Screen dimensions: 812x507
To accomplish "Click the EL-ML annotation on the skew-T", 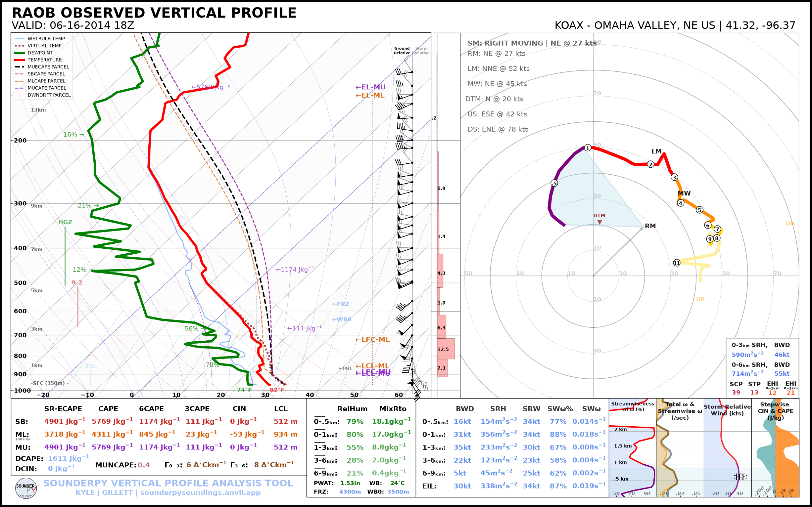I will click(370, 95).
